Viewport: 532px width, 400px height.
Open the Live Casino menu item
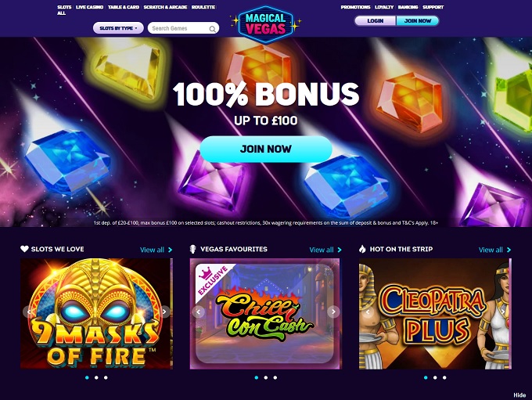pyautogui.click(x=89, y=7)
